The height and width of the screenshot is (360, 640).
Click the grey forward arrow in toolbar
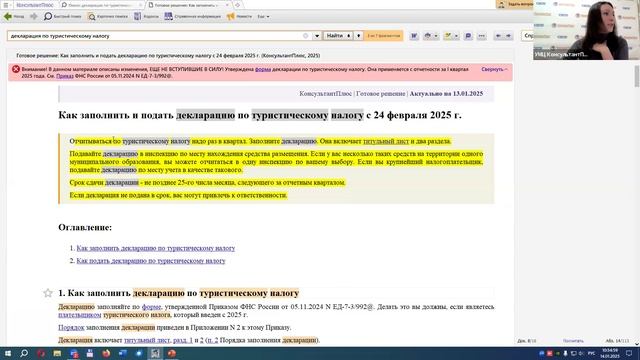(33, 16)
